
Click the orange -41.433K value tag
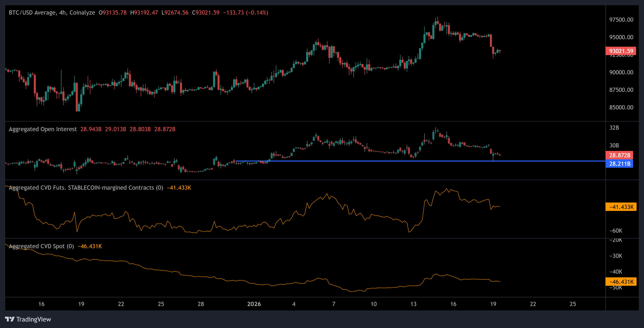pyautogui.click(x=621, y=207)
